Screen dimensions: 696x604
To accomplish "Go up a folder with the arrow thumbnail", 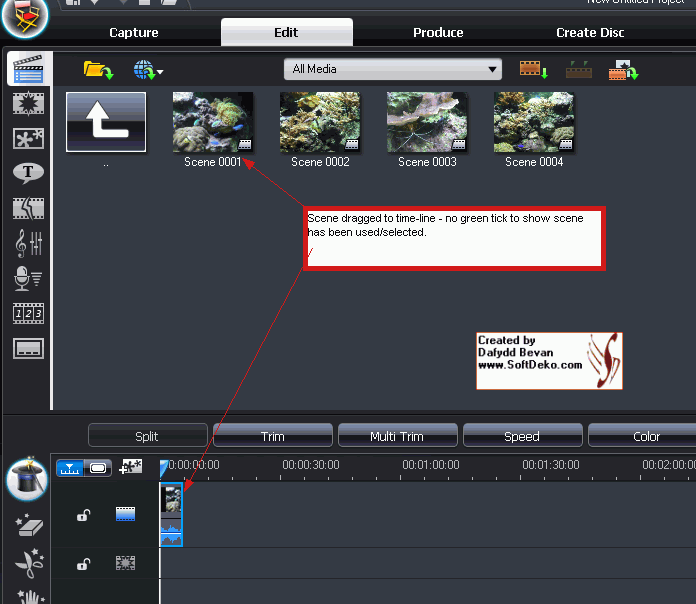I will pyautogui.click(x=106, y=122).
